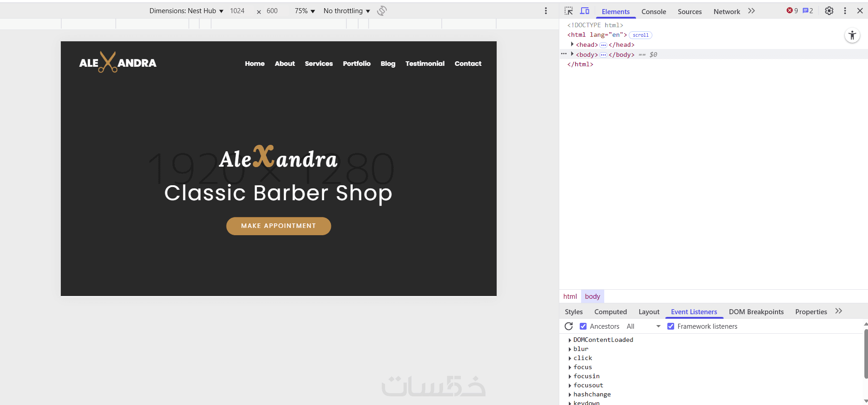868x405 pixels.
Task: Expand the DOMContentLoaded listener
Action: [570, 340]
